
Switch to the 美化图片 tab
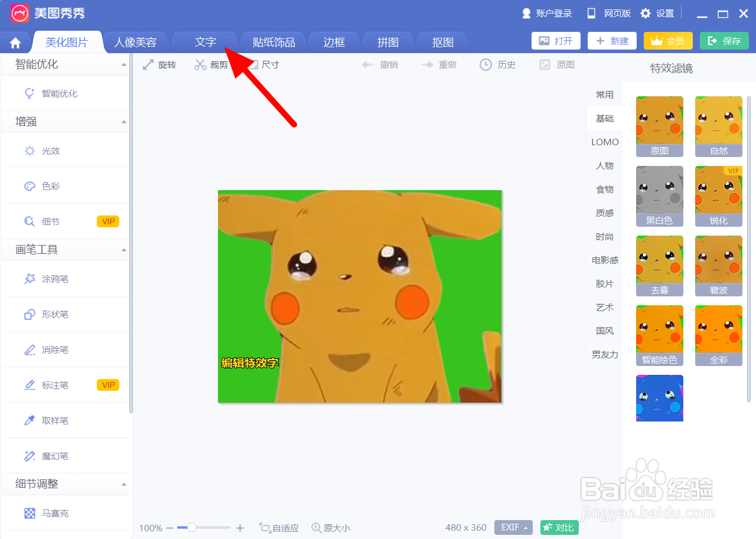click(67, 43)
